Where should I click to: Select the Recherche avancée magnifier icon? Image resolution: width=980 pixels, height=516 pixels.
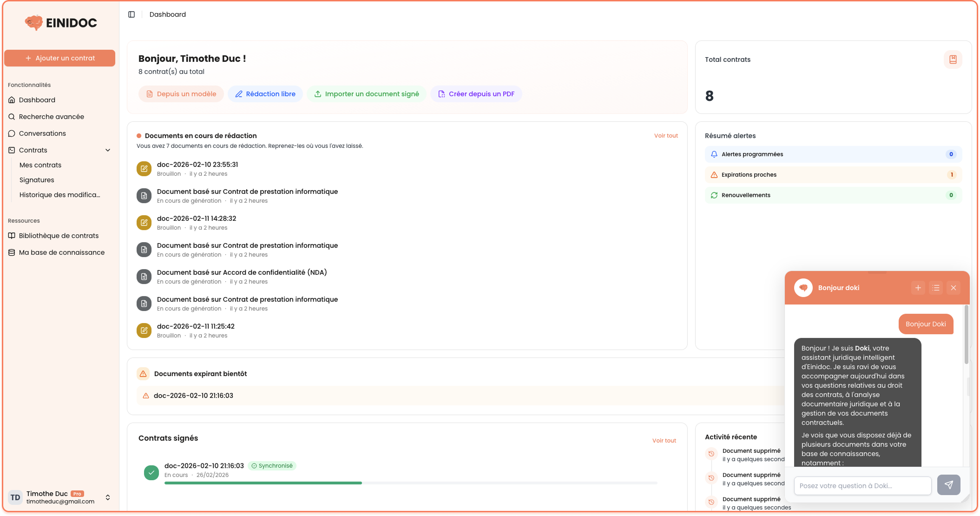pos(12,116)
